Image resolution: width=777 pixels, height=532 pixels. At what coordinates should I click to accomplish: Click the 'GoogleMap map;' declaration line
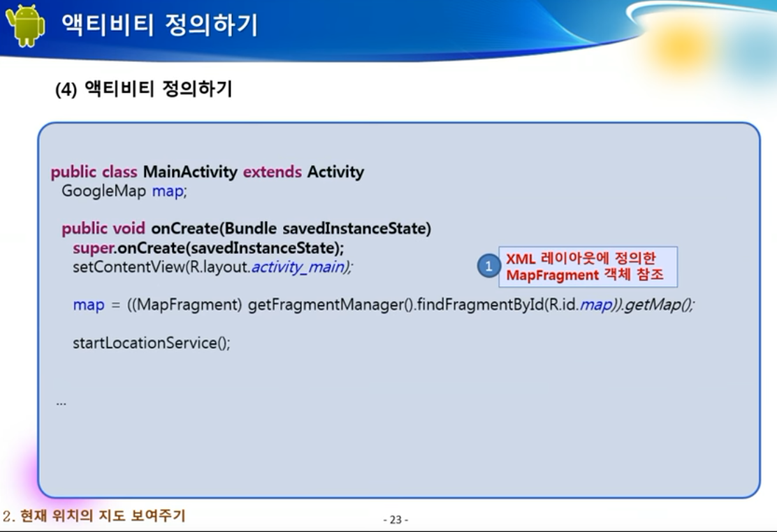pos(124,191)
